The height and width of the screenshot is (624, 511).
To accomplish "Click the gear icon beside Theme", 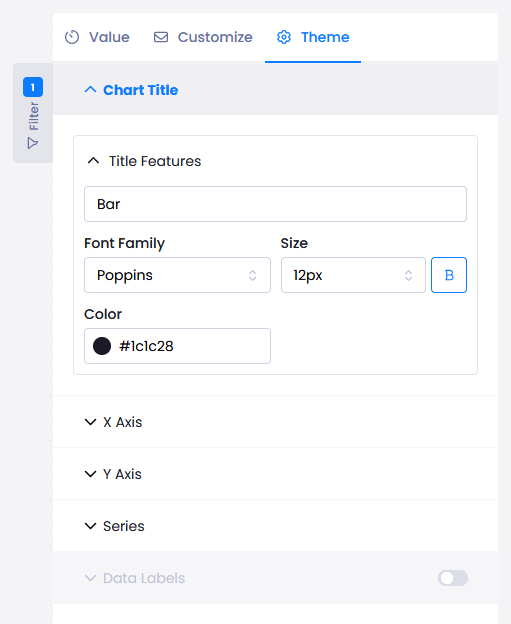I will pos(284,37).
